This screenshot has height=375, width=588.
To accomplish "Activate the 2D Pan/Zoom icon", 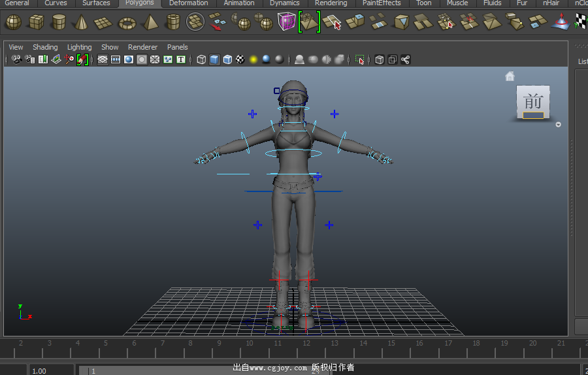I will 69,59.
